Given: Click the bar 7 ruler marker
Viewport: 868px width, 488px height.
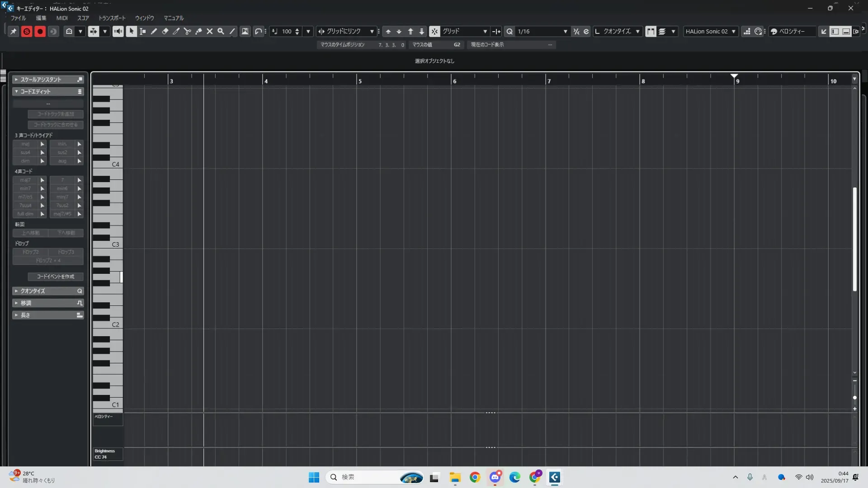Looking at the screenshot, I should click(x=549, y=81).
